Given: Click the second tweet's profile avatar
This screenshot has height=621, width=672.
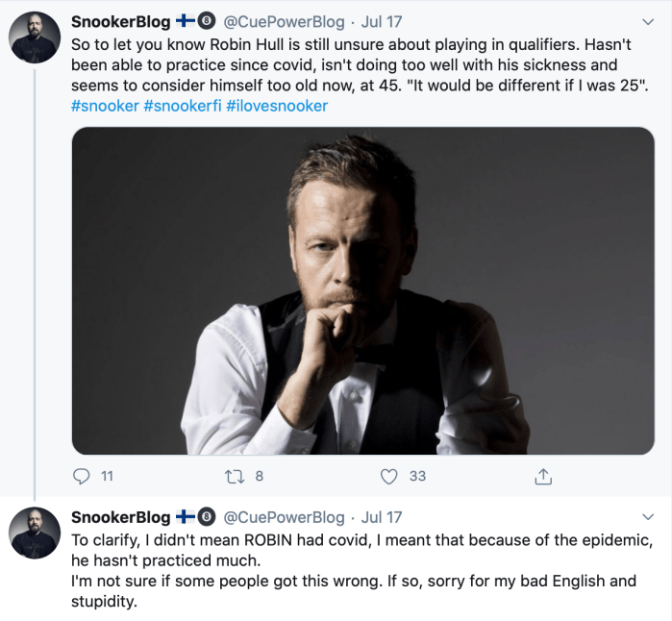Looking at the screenshot, I should coord(36,533).
